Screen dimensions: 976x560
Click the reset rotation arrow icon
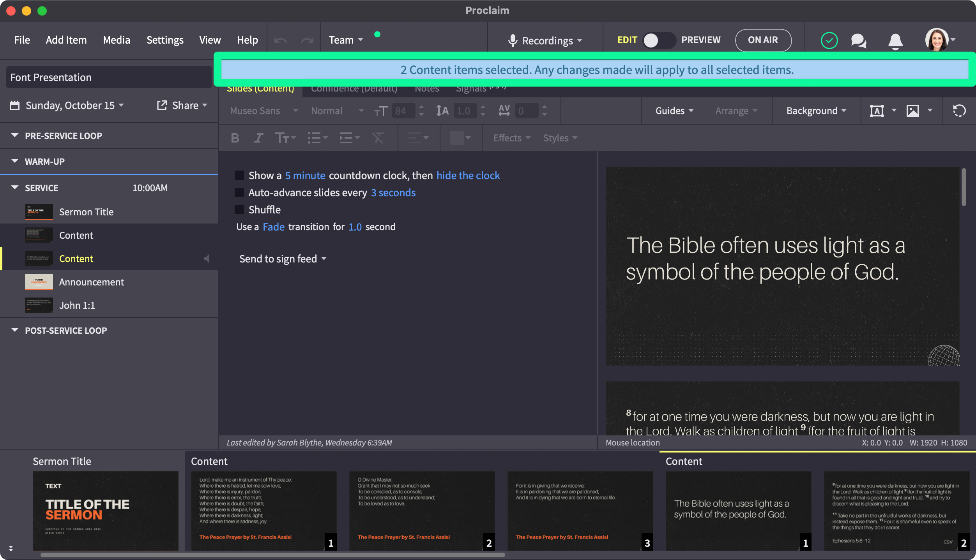click(959, 111)
